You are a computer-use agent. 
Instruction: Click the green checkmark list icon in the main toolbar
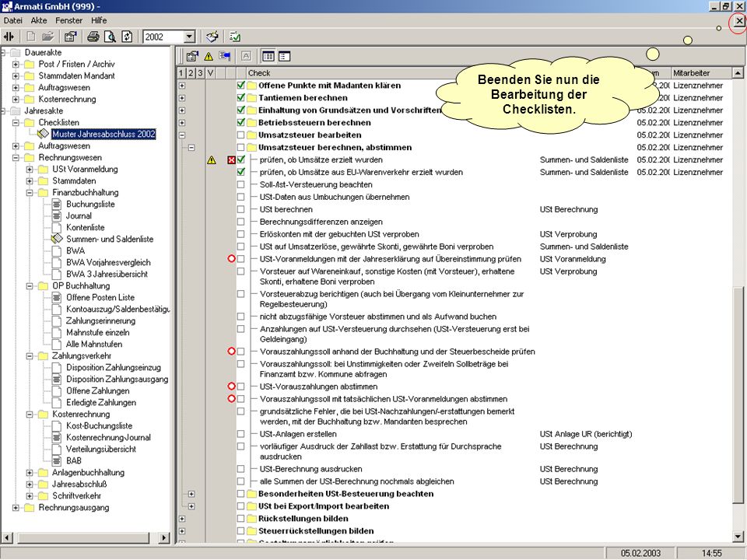(235, 37)
